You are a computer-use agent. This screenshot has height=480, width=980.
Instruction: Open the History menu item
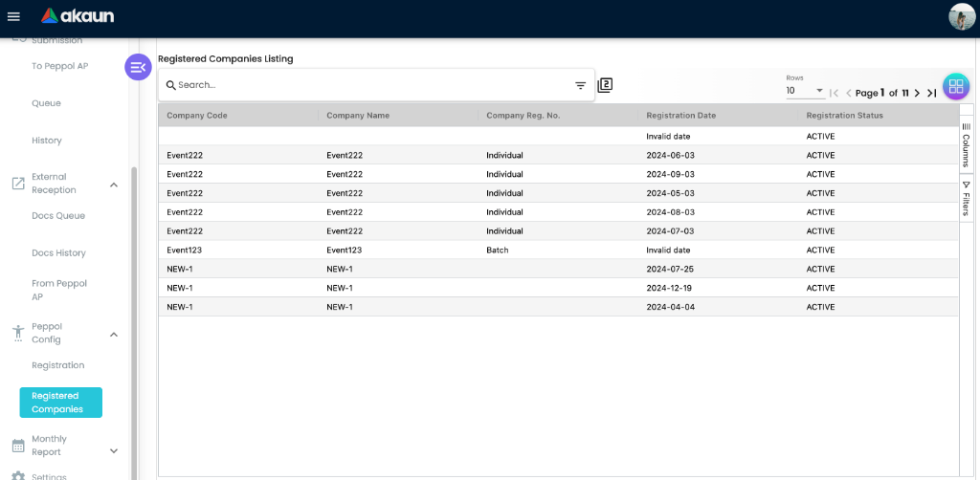pyautogui.click(x=47, y=141)
